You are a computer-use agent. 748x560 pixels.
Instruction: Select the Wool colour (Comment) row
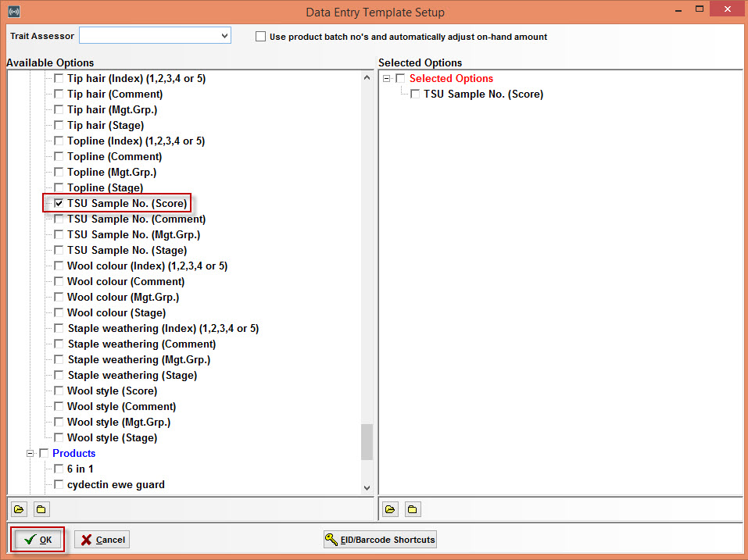click(x=126, y=281)
